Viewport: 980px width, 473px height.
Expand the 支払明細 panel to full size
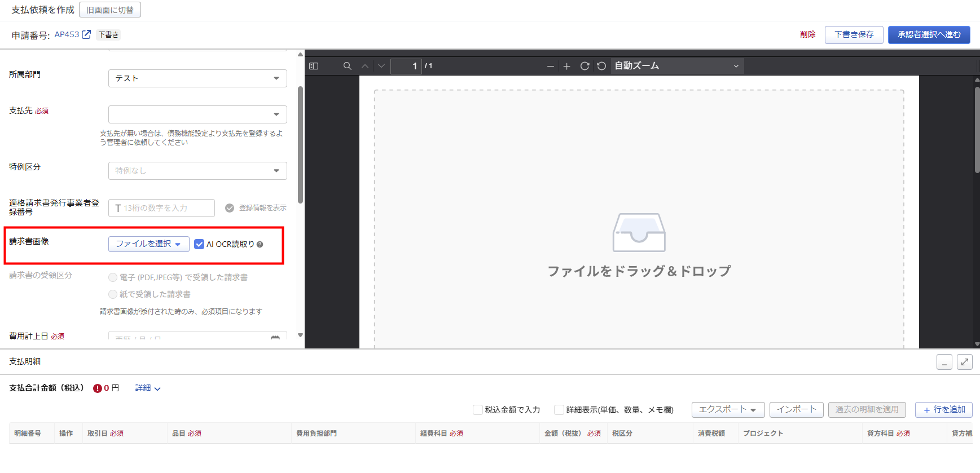tap(964, 362)
